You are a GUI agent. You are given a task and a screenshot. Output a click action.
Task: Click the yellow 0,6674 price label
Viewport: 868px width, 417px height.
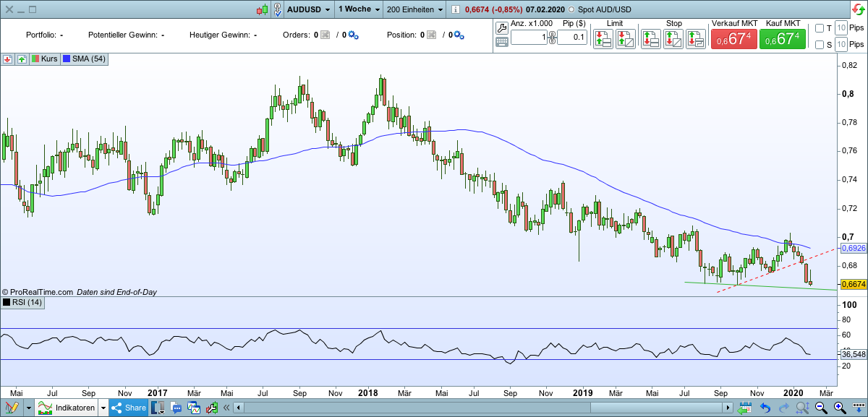tap(854, 284)
